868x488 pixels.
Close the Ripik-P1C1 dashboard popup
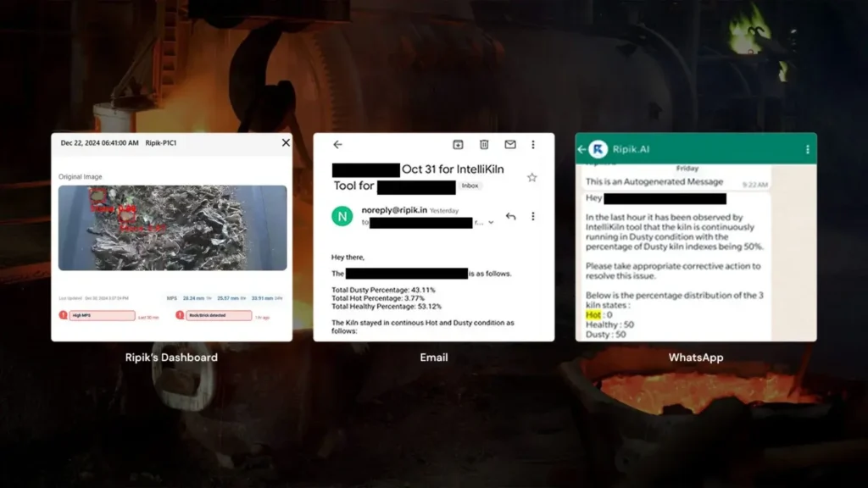(286, 143)
